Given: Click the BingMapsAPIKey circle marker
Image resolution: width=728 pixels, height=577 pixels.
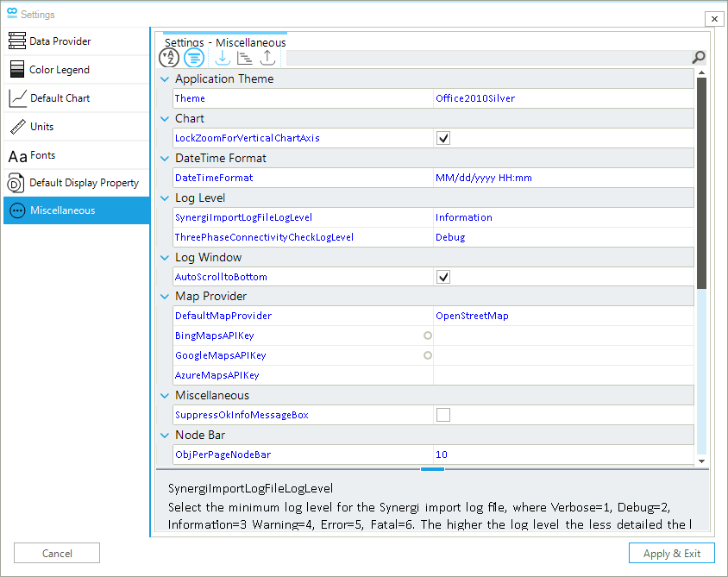Looking at the screenshot, I should pyautogui.click(x=428, y=336).
